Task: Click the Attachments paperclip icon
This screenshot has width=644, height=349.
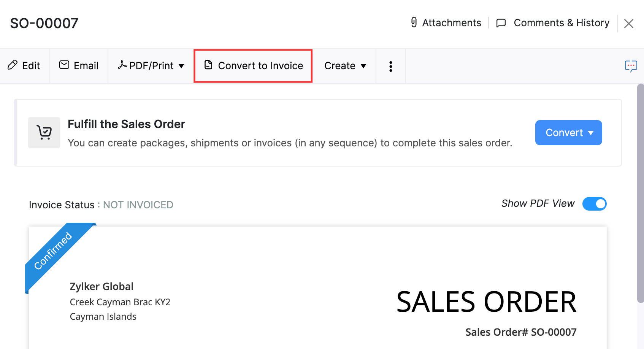Action: pos(414,22)
